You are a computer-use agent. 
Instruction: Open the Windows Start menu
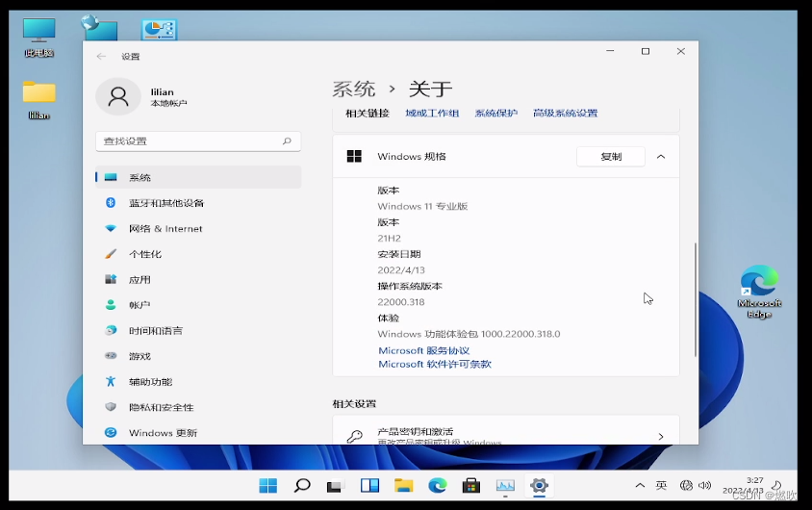click(267, 486)
